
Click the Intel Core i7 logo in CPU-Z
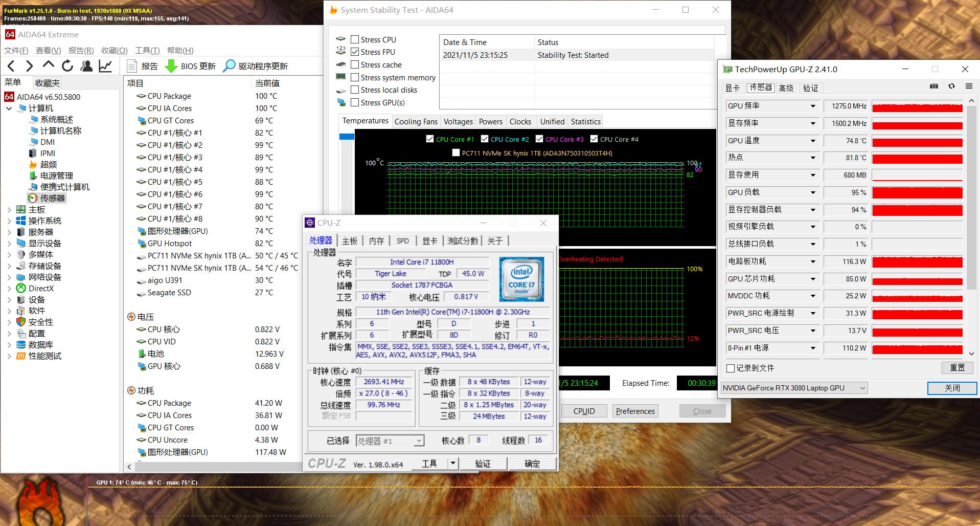coord(521,279)
